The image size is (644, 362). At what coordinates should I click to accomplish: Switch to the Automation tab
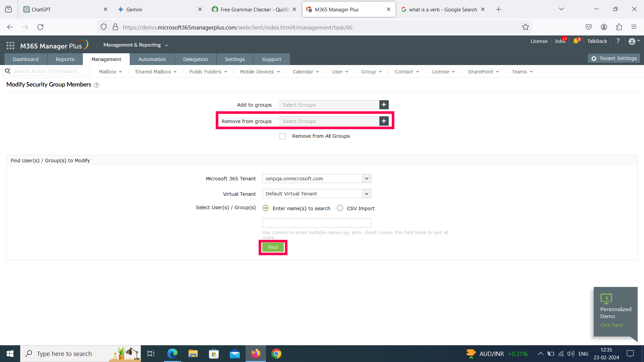tap(152, 59)
